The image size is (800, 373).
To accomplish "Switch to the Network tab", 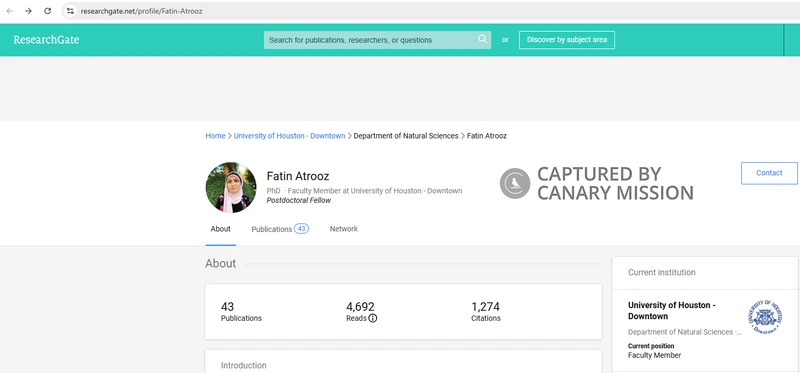I will [343, 229].
